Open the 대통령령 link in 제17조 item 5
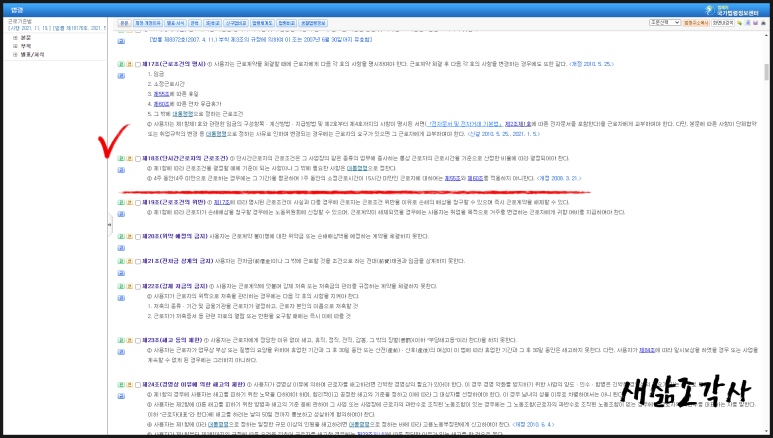773x438 pixels. tap(182, 114)
